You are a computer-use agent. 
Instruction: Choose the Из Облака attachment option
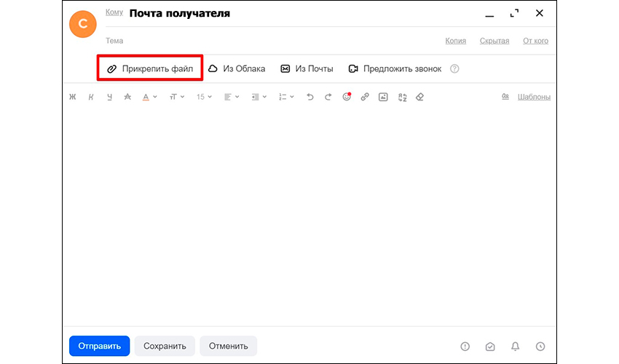coord(237,68)
